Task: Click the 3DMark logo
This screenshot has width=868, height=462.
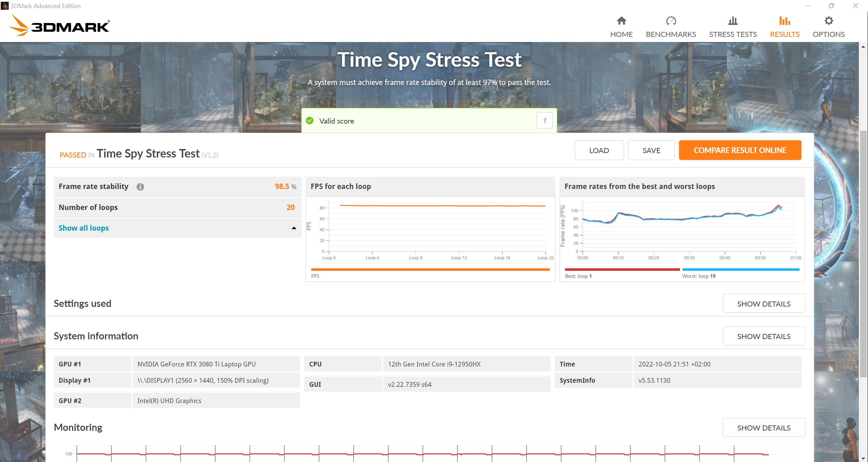Action: 59,25
